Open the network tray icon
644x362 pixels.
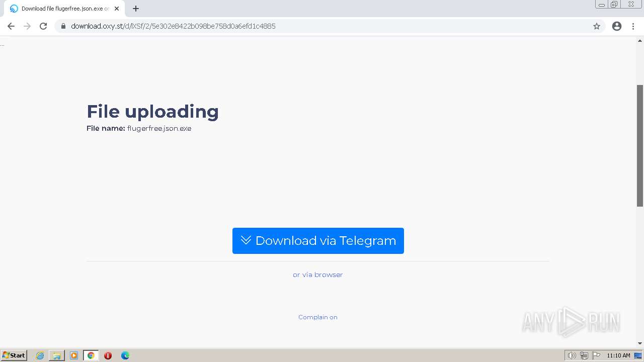[584, 355]
